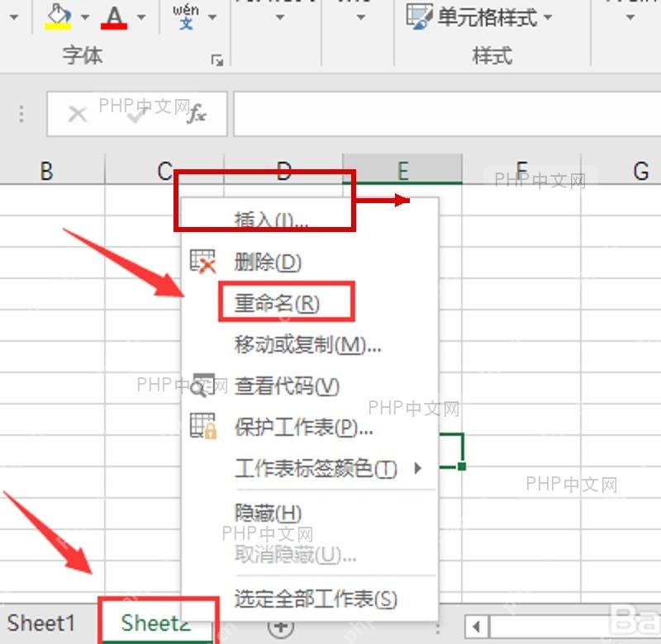Screen dimensions: 661x644
Task: Expand the dropdown arrow left of fill color
Action: coord(14,17)
